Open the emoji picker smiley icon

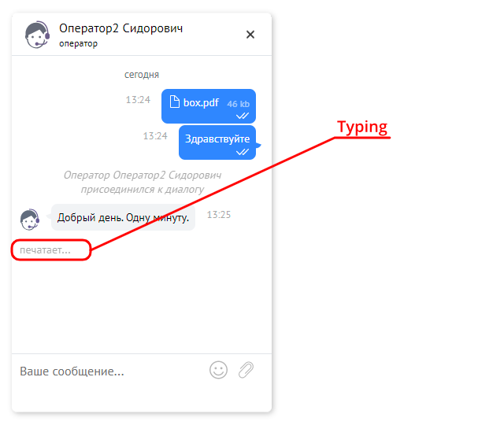click(x=219, y=370)
